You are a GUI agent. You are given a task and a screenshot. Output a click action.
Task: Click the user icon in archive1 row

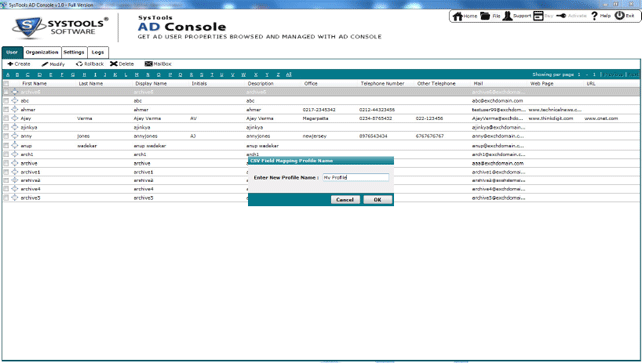tap(15, 171)
